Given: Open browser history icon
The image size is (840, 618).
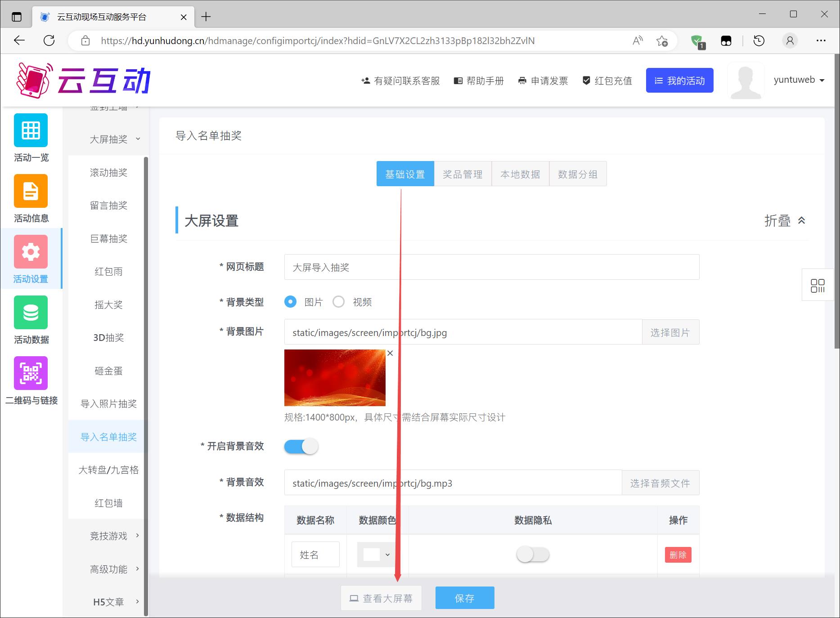Looking at the screenshot, I should pos(759,41).
